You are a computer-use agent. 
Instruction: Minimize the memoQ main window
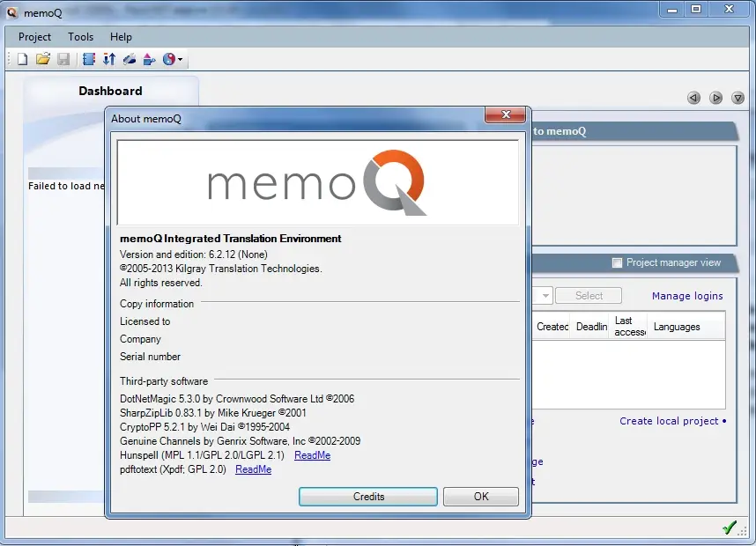click(672, 10)
